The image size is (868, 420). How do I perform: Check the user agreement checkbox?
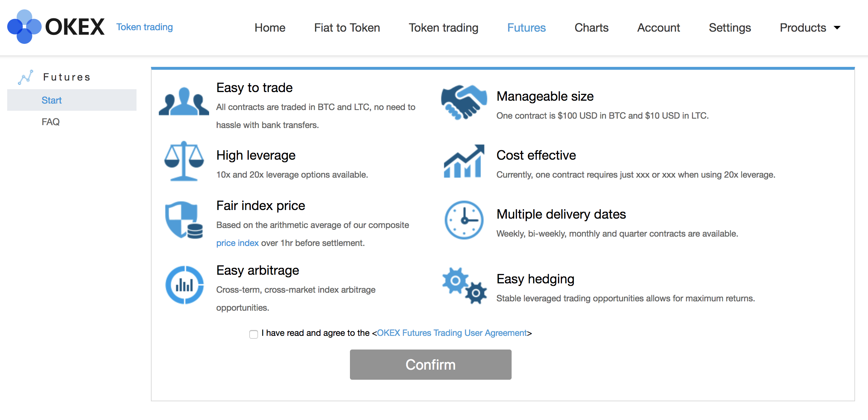pyautogui.click(x=254, y=334)
